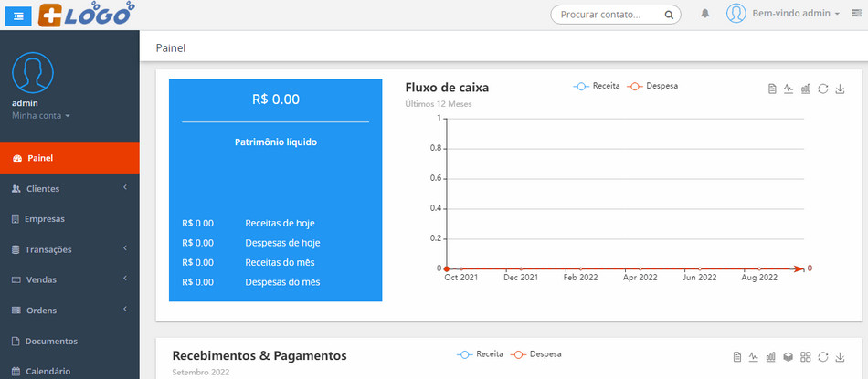
Task: Open the notifications bell
Action: pos(705,14)
